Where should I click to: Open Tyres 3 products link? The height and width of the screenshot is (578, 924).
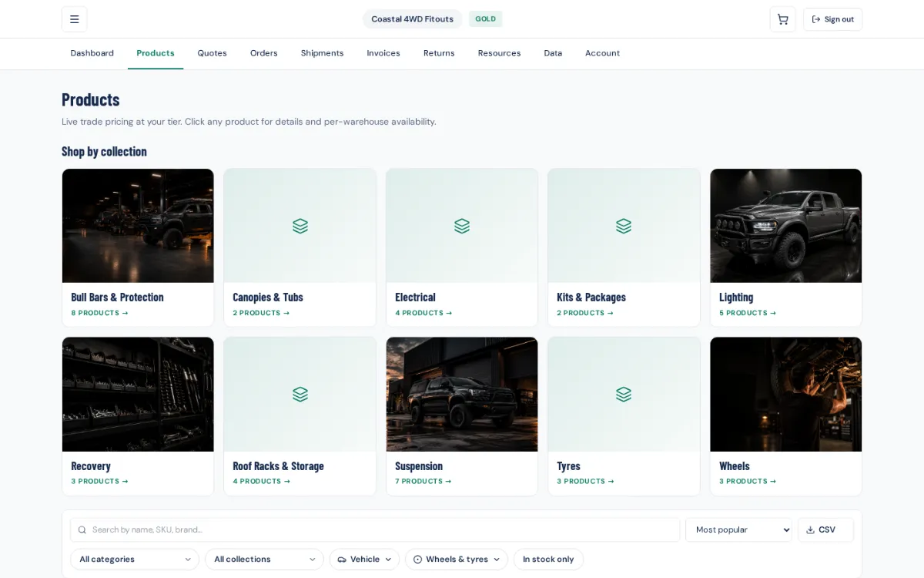point(586,481)
